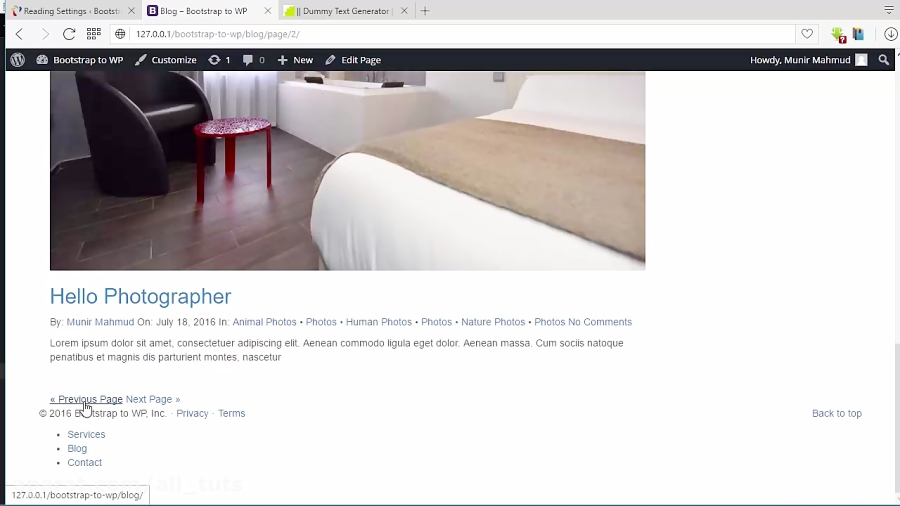
Task: Click the Back to top link
Action: coord(837,413)
